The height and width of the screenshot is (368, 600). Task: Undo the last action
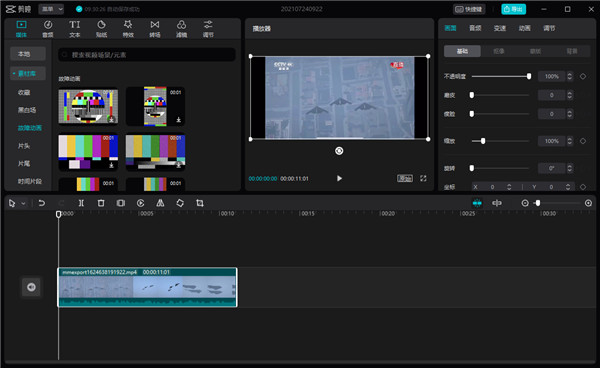pyautogui.click(x=41, y=203)
